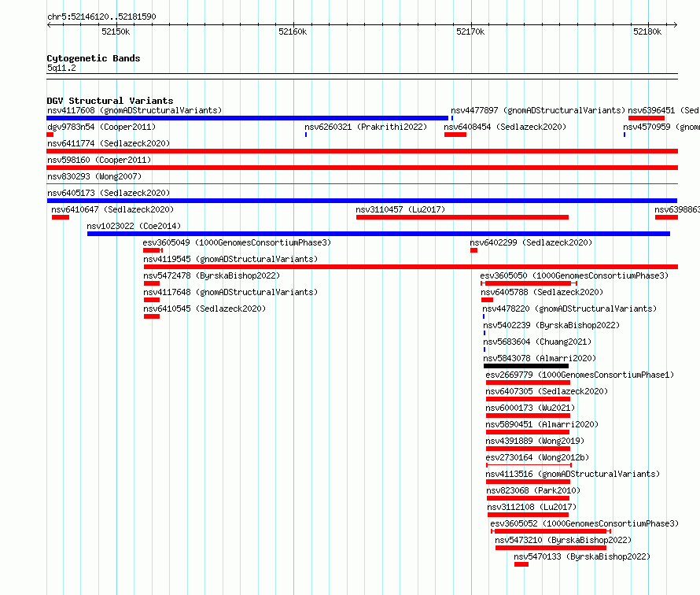
Task: Open nsv6410545 (Sedlazeck2020) variant
Action: (x=204, y=309)
